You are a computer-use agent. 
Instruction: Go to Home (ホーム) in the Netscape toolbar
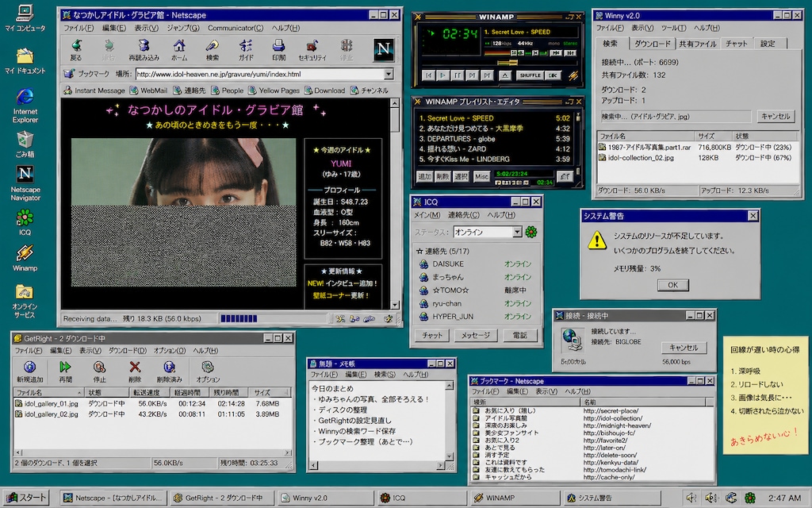pyautogui.click(x=179, y=46)
